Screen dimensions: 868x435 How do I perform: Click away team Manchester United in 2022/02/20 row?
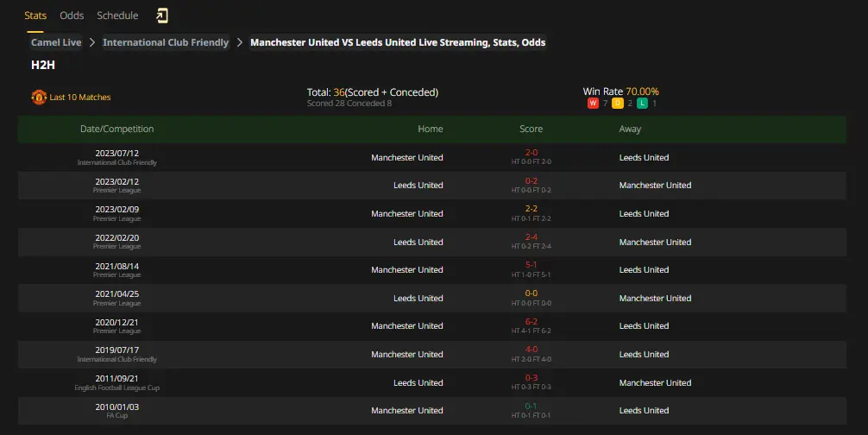click(655, 243)
